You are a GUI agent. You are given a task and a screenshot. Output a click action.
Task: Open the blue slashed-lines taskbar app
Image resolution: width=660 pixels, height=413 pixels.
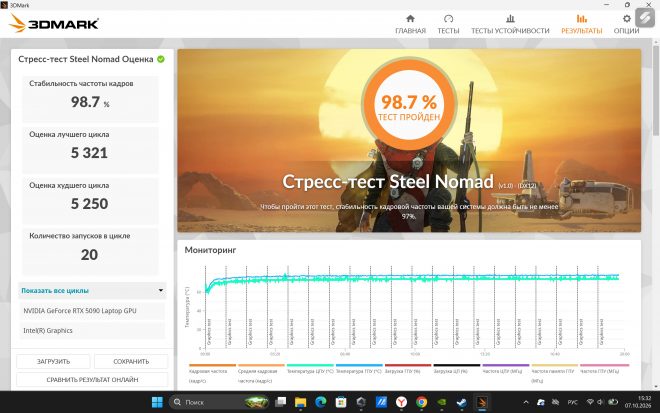pyautogui.click(x=381, y=402)
